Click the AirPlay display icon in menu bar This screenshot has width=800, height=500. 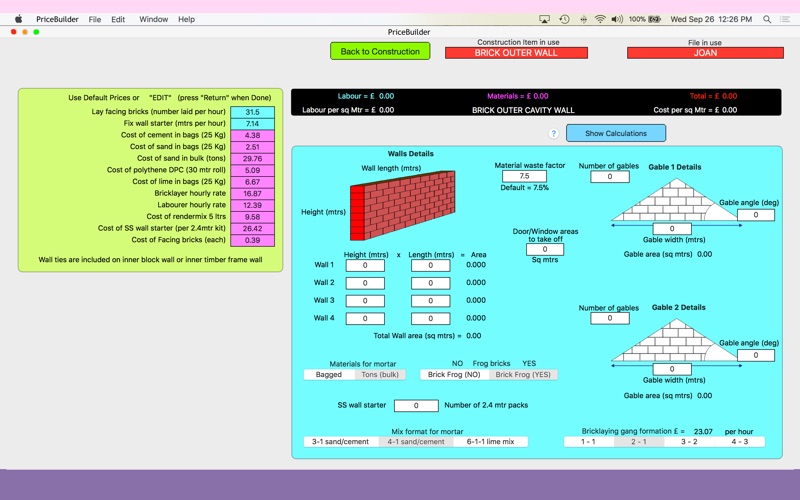coord(544,19)
